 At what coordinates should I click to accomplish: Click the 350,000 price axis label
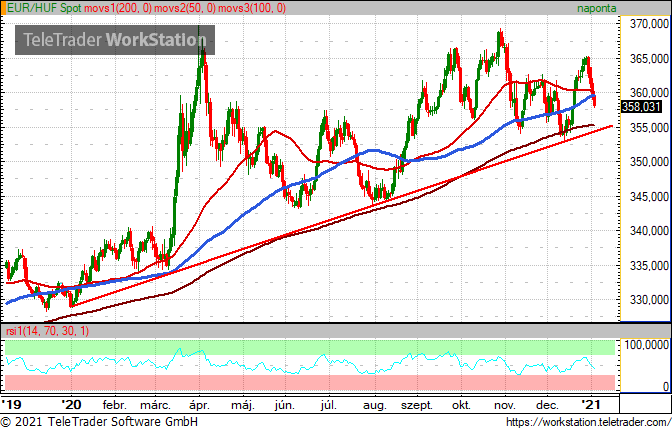coord(649,162)
